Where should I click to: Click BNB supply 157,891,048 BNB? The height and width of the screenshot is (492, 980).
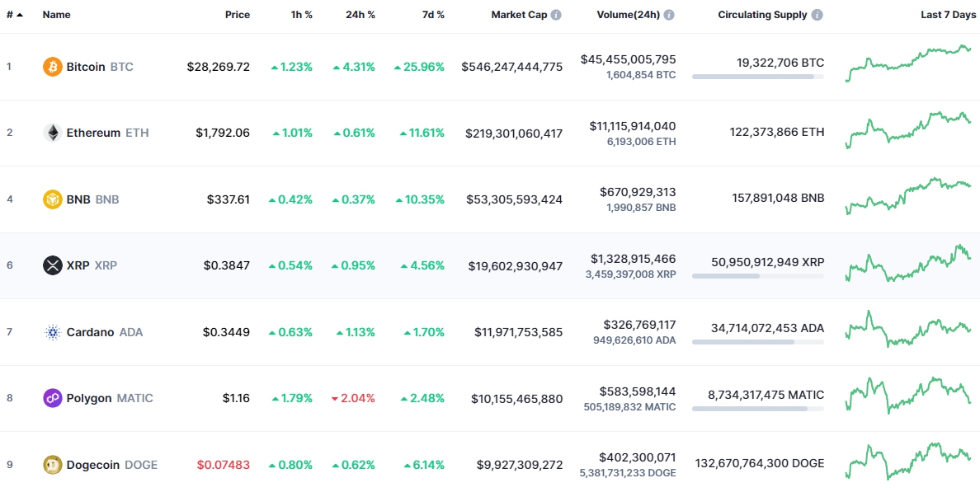point(778,199)
